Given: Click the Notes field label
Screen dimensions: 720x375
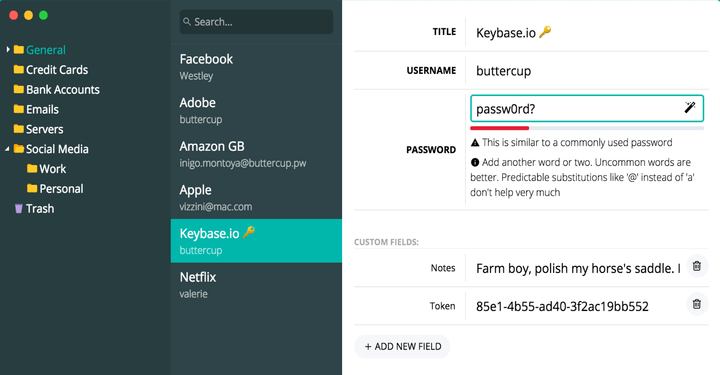Looking at the screenshot, I should tap(443, 268).
